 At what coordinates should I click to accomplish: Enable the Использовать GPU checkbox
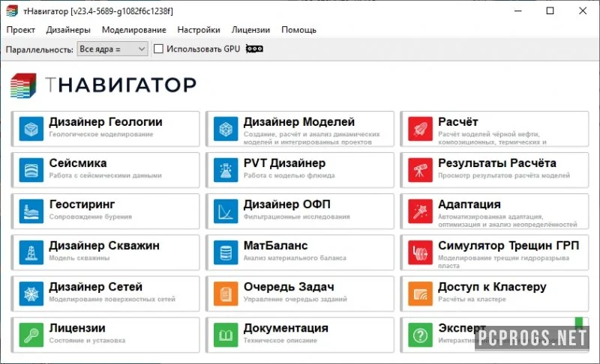pyautogui.click(x=158, y=49)
